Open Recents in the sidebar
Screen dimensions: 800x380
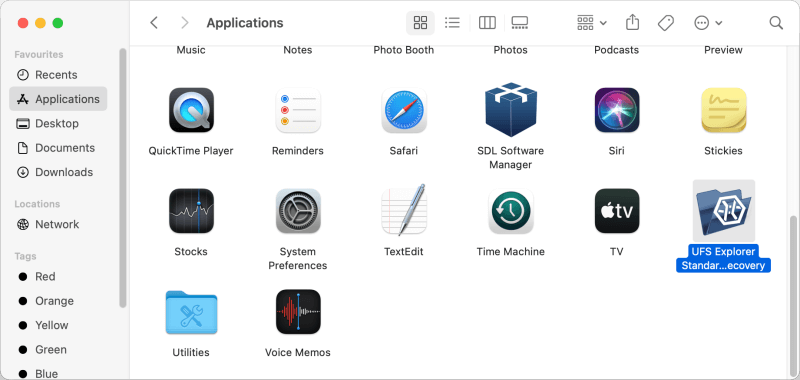click(x=58, y=75)
